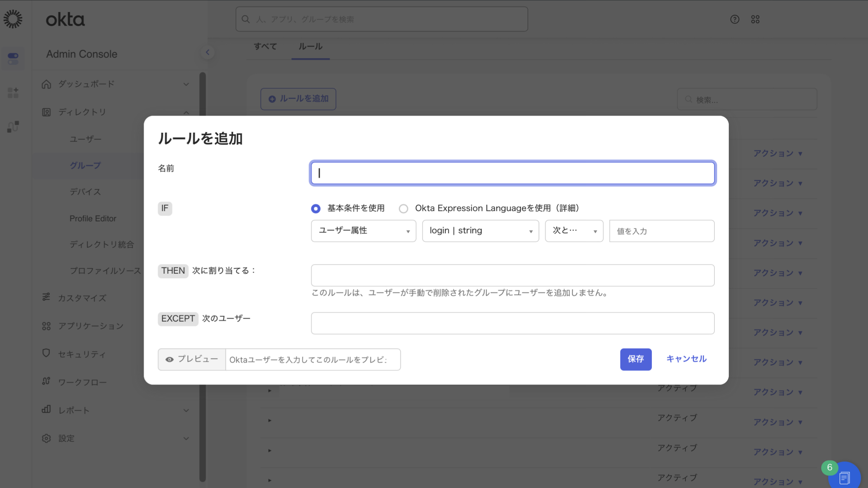Select the 基本条件を使用 radio button
The width and height of the screenshot is (868, 488).
click(316, 208)
